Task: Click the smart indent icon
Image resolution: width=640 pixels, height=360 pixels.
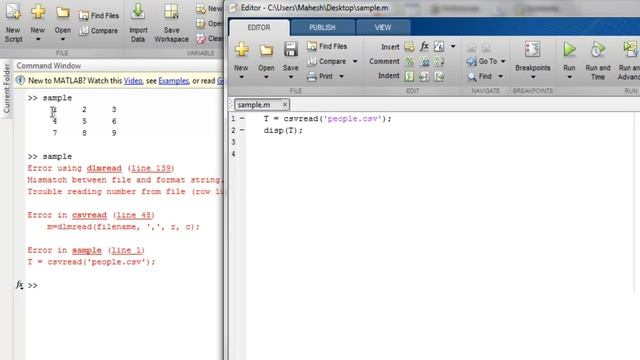Action: 409,76
